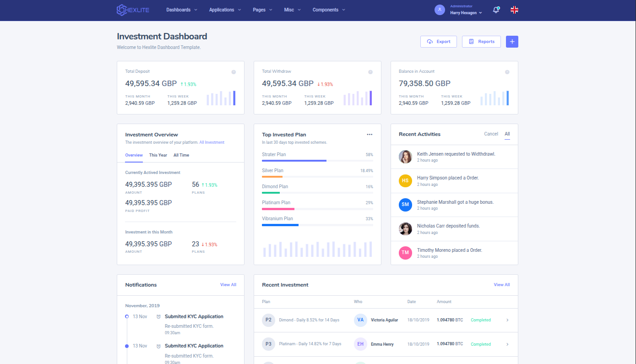This screenshot has width=636, height=364.
Task: Click Keith Jensen's profile photo
Action: (405, 157)
